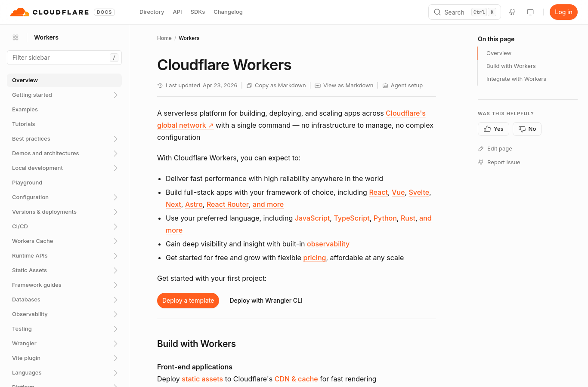Click the Report issue GitHub icon
Viewport: 588px width, 387px height.
481,163
